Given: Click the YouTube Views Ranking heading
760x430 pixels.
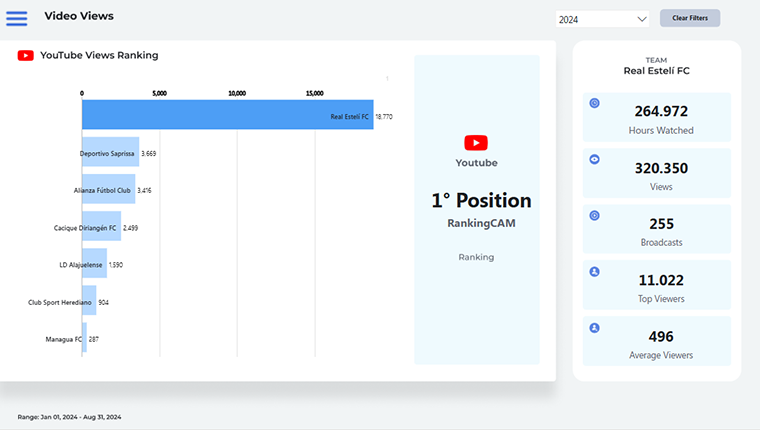Looking at the screenshot, I should click(99, 55).
